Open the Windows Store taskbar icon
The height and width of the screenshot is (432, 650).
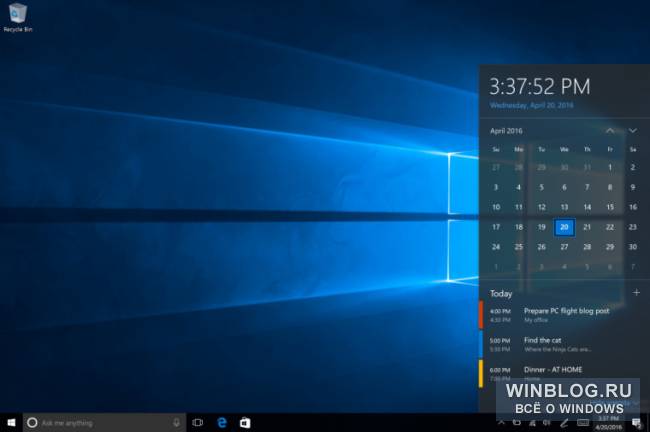coord(245,422)
